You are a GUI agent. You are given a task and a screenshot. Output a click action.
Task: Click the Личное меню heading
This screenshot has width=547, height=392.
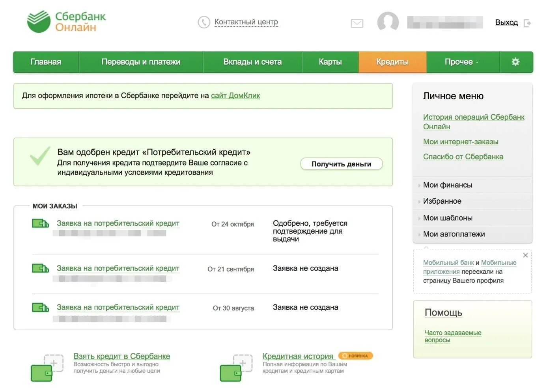point(453,96)
